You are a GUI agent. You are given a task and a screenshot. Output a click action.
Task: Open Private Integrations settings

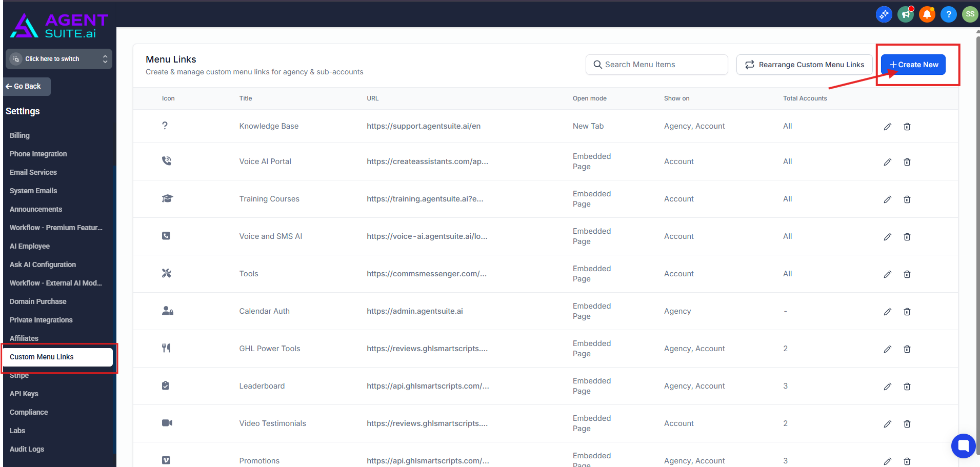click(41, 320)
